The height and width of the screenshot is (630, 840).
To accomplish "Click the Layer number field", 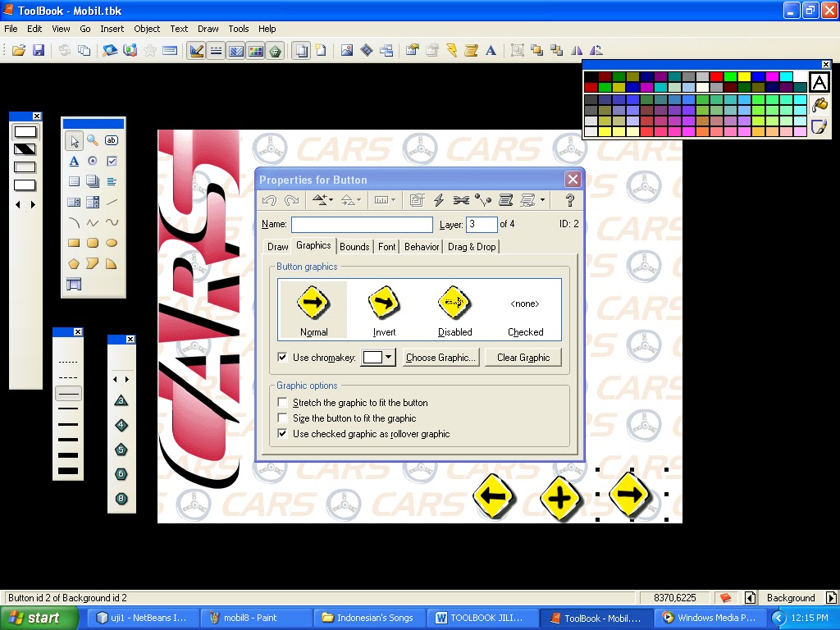I will (482, 224).
